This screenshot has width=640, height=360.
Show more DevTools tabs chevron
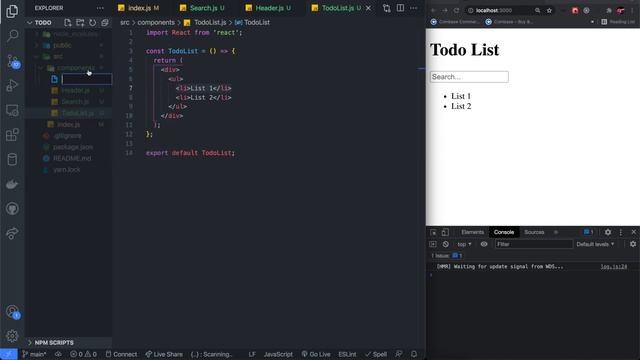click(556, 232)
